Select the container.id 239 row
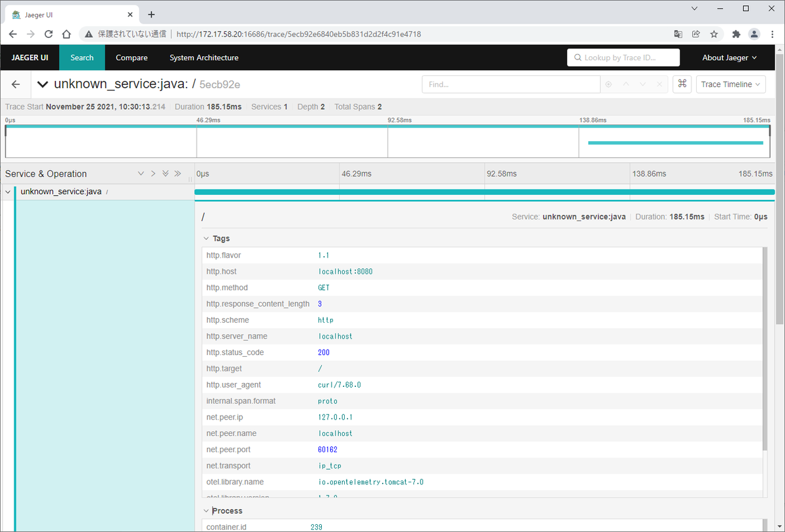785x532 pixels. (483, 527)
